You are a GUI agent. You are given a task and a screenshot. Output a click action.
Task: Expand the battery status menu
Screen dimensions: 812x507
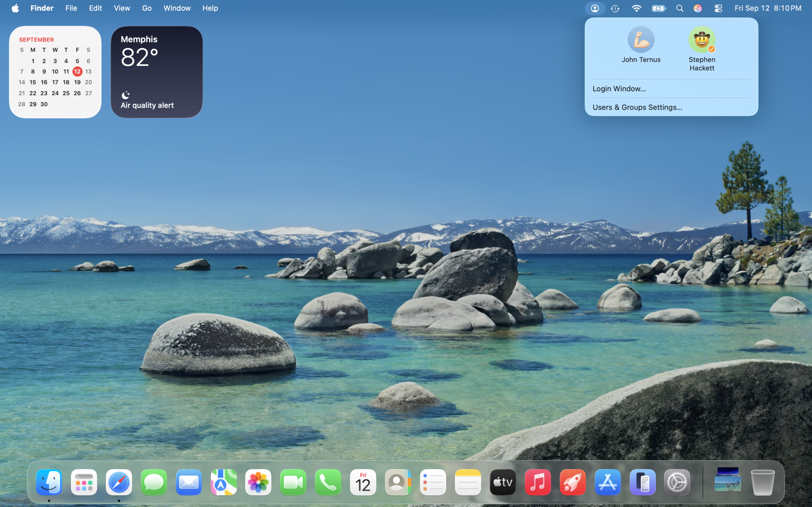(x=658, y=8)
